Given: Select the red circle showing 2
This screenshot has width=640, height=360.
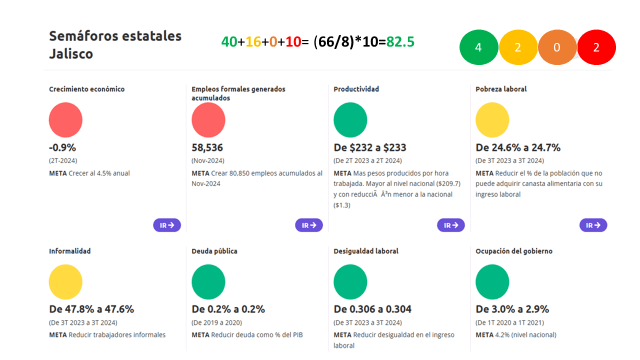Looking at the screenshot, I should click(x=596, y=47).
